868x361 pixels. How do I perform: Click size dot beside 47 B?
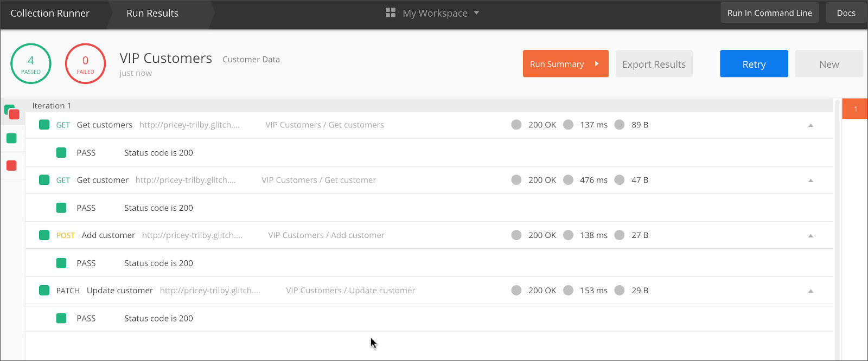620,180
